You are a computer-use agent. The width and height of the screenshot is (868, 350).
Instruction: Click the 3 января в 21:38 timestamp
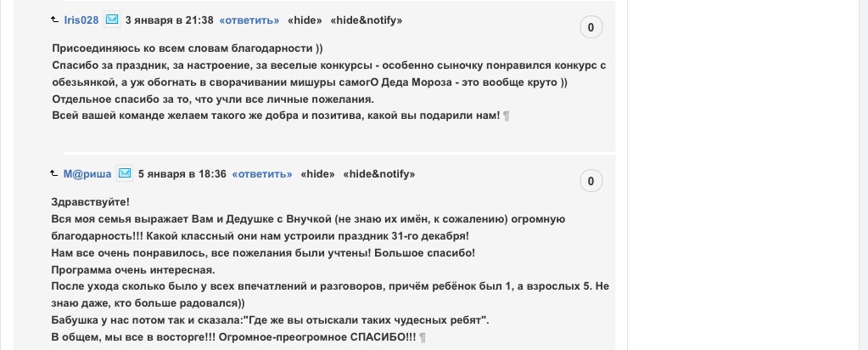point(169,20)
